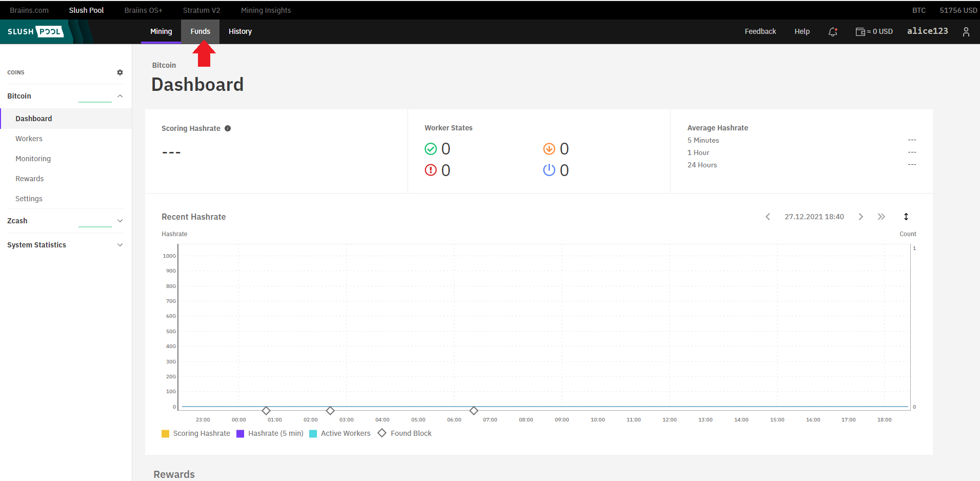Open Mining Insights in top bar

tap(266, 10)
